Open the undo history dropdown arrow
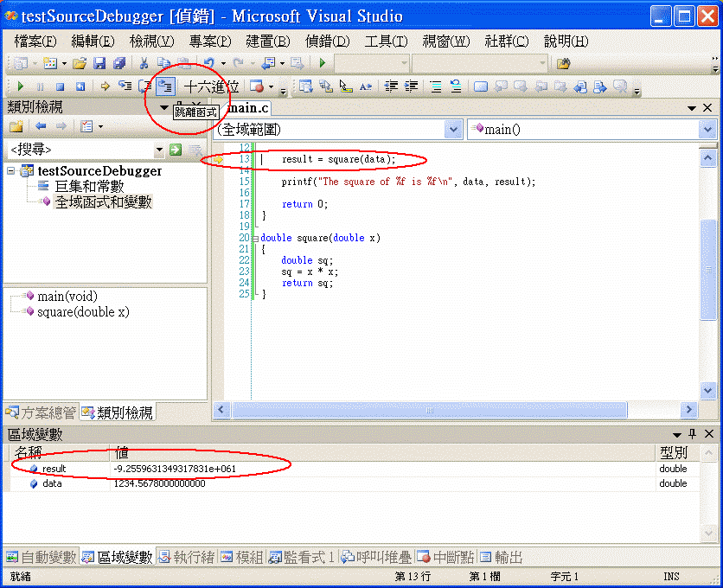 point(223,63)
